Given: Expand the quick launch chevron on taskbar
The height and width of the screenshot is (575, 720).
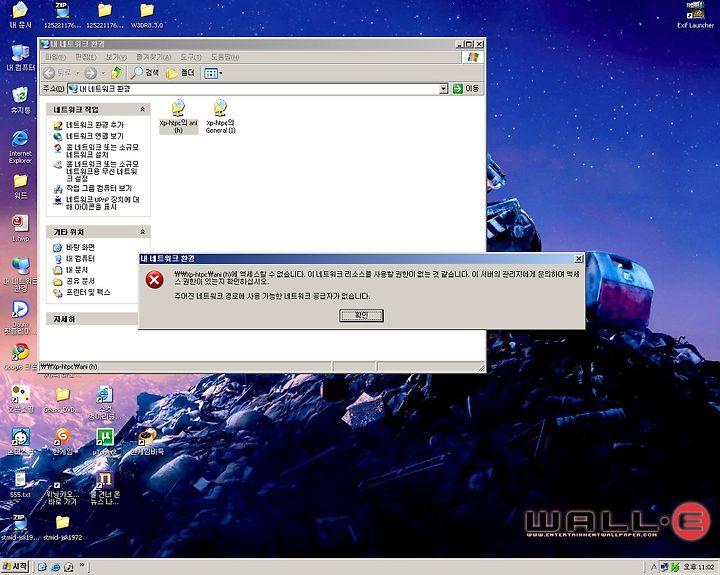Looking at the screenshot, I should (82, 565).
